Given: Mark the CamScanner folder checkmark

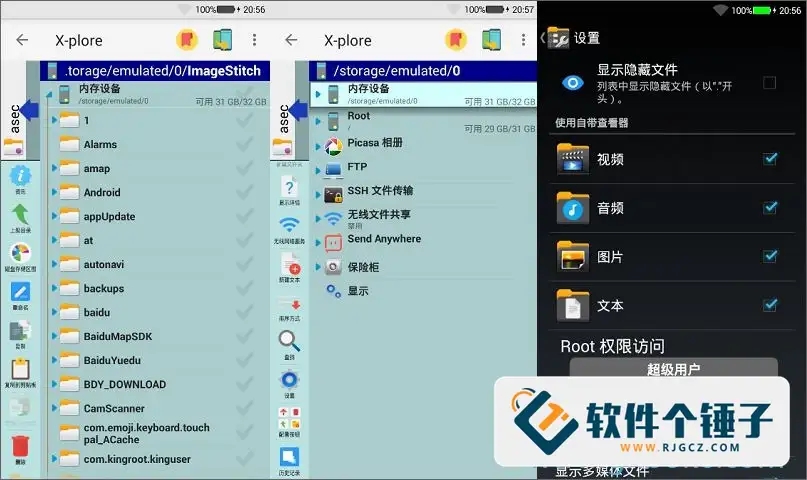Looking at the screenshot, I should pos(244,408).
